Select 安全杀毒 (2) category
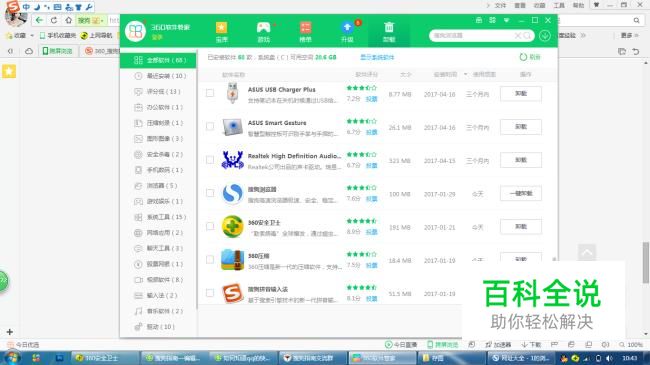Screen dimensions: 650x365 (158, 154)
